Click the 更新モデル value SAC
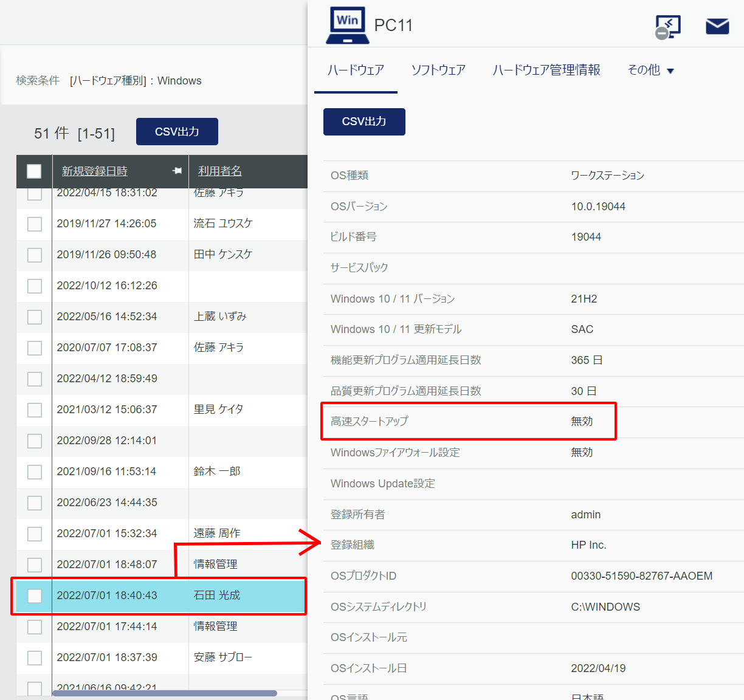744x700 pixels. pyautogui.click(x=582, y=329)
